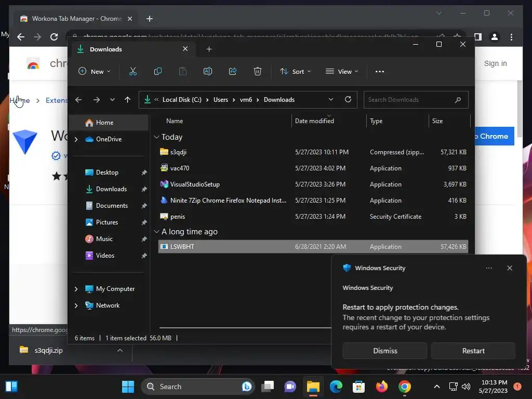Collapse the A long time ago group

[x=156, y=232]
